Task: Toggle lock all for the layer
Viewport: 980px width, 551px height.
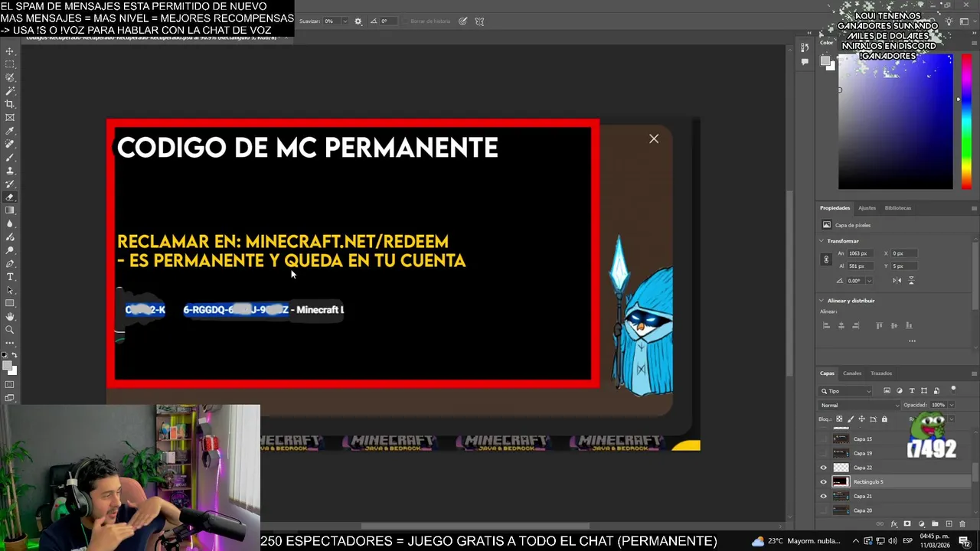Action: click(x=884, y=419)
